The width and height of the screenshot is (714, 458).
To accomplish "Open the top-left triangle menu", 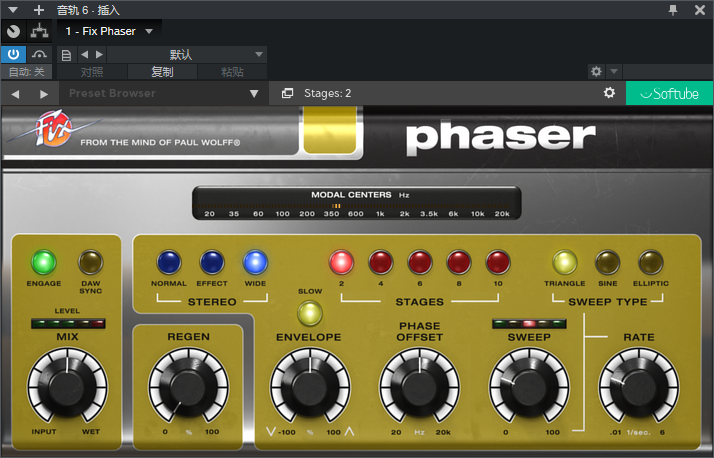I will pyautogui.click(x=13, y=10).
